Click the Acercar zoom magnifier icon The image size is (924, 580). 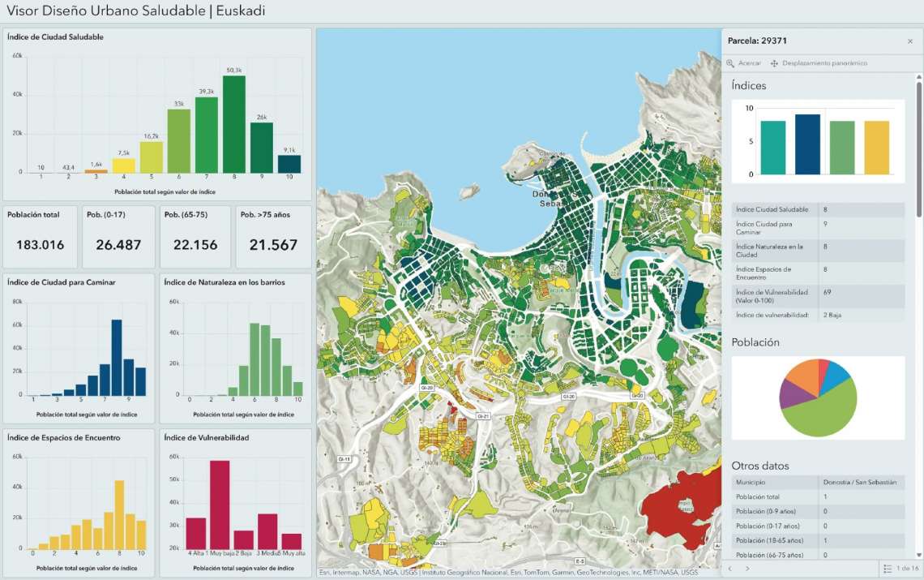[731, 63]
